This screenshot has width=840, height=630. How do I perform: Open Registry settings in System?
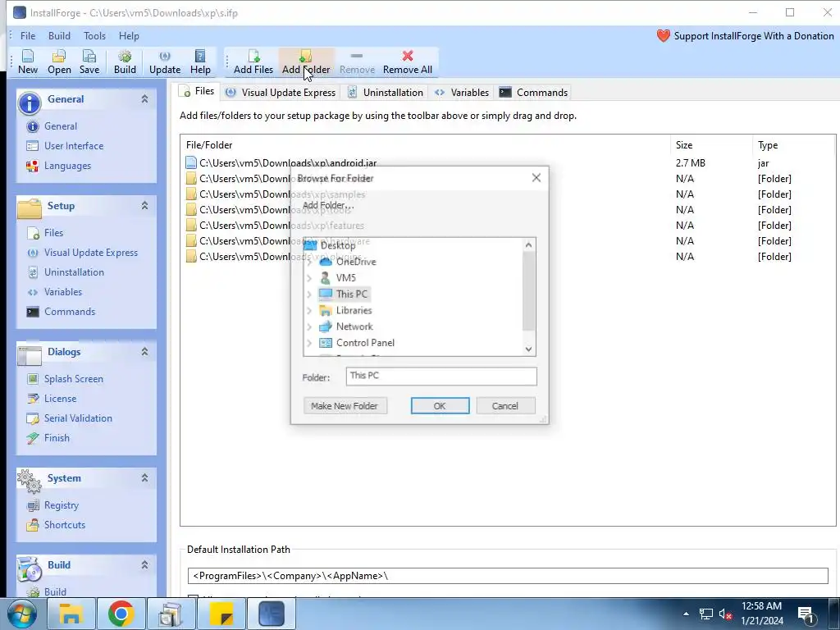point(61,505)
